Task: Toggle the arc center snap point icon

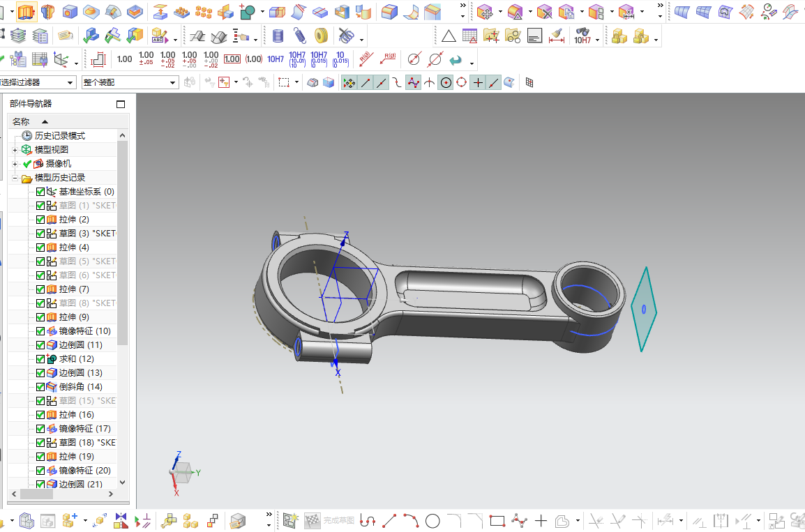Action: [x=446, y=82]
